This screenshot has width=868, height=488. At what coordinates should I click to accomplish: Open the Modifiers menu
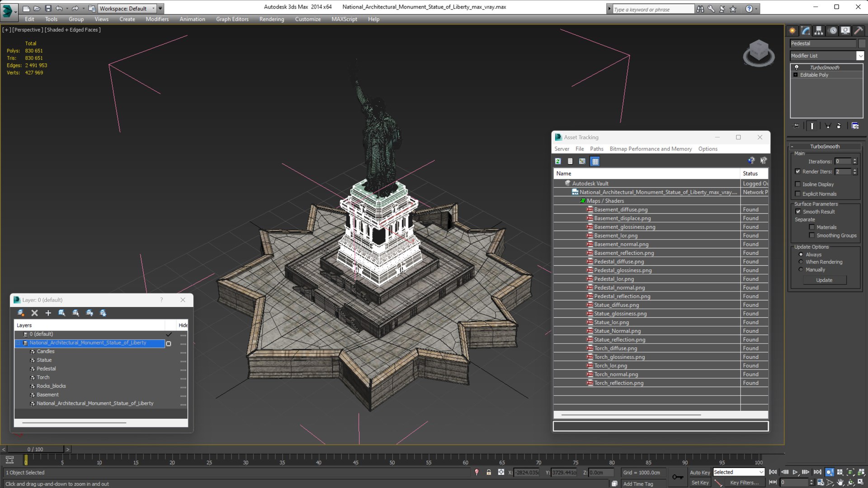[157, 19]
